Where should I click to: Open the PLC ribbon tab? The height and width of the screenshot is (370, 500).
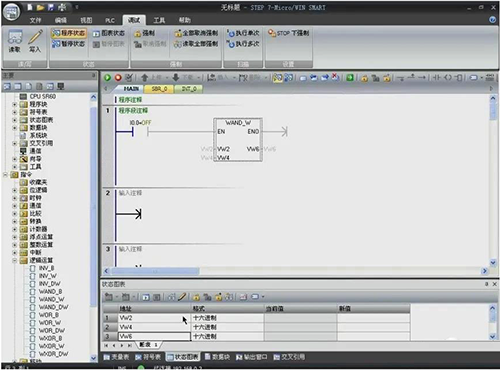tap(110, 20)
